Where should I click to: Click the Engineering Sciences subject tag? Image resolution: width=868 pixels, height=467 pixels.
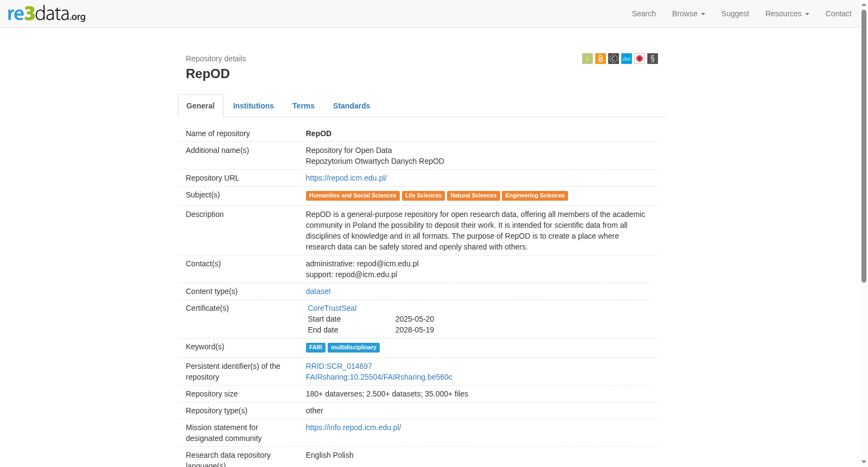click(x=535, y=196)
